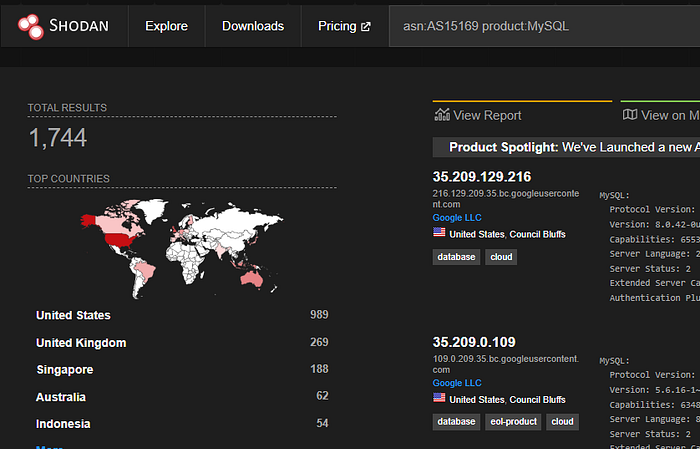
Task: Filter results by Singapore
Action: 65,370
